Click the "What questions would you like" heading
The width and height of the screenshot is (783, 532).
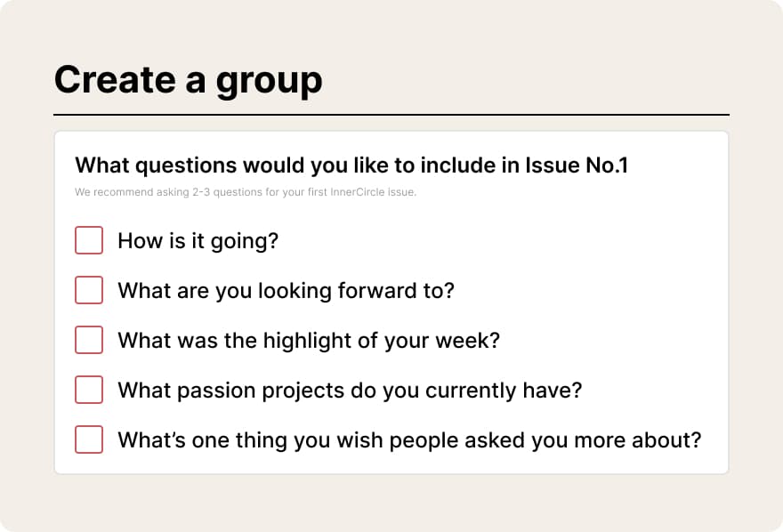pos(351,165)
